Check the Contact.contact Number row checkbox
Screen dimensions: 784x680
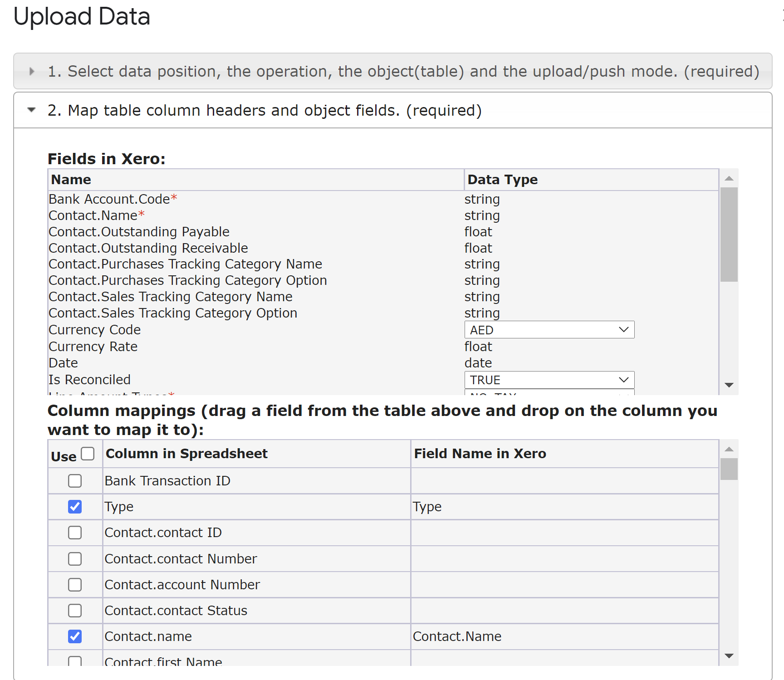pyautogui.click(x=75, y=559)
